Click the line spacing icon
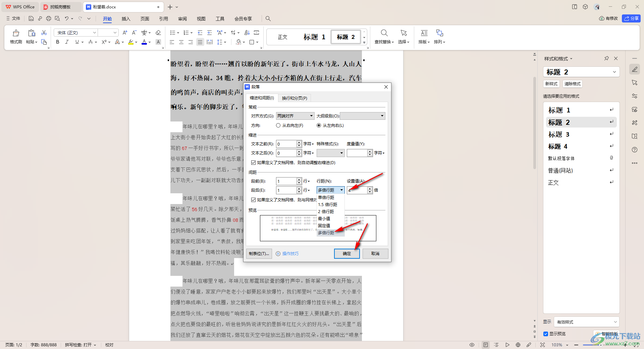Image resolution: width=644 pixels, height=349 pixels. [x=220, y=42]
